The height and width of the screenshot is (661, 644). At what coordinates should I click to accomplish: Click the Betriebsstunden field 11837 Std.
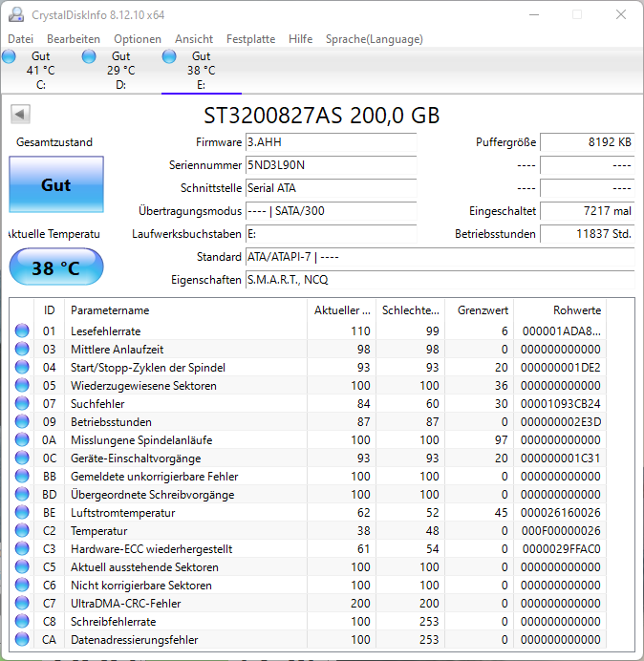coord(588,233)
